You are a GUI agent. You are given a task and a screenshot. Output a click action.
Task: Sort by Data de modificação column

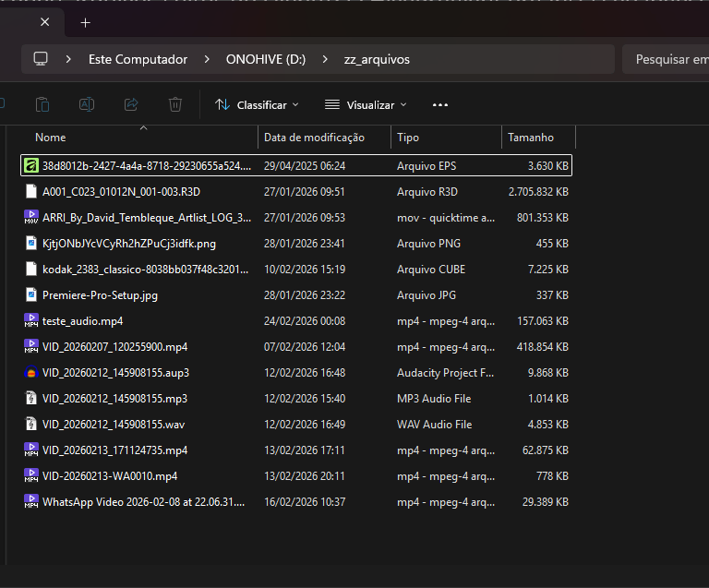314,138
